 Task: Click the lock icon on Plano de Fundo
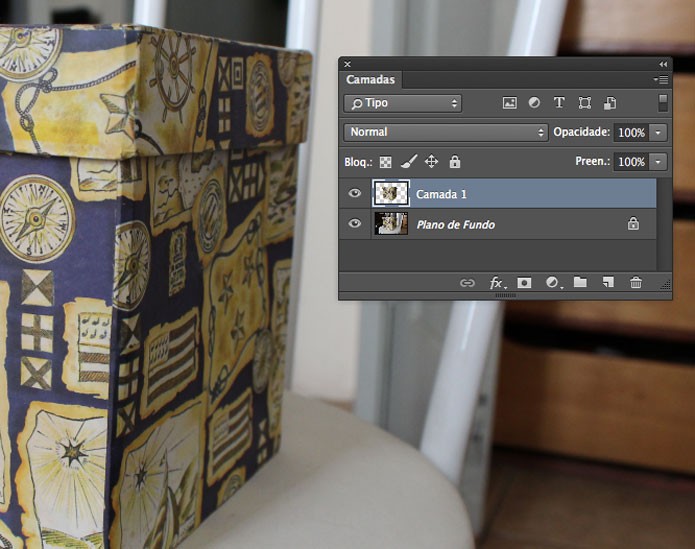point(633,223)
